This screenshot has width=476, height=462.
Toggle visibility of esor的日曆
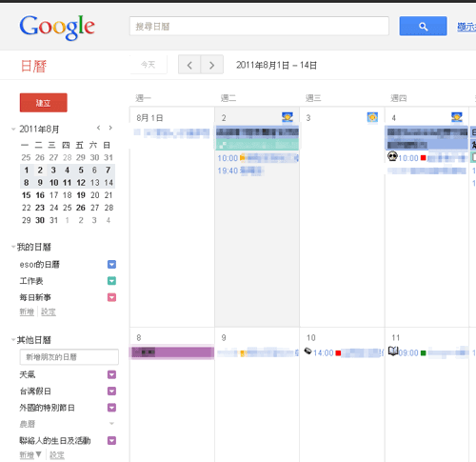pyautogui.click(x=40, y=264)
